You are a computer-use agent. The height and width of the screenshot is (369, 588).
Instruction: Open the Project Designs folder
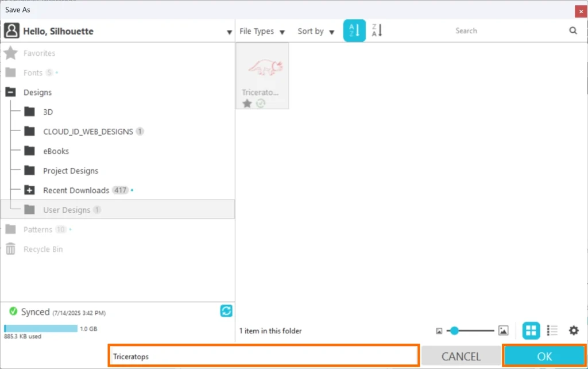tap(70, 171)
